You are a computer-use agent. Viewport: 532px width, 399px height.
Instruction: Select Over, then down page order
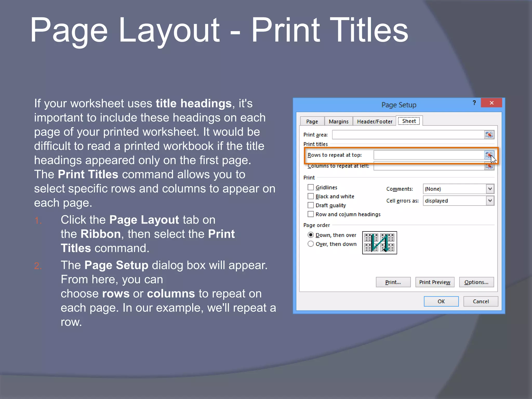coord(311,244)
